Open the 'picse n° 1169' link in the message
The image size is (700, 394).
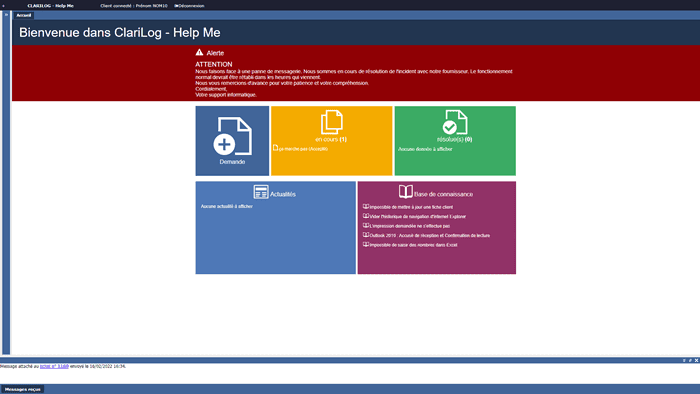(x=54, y=366)
